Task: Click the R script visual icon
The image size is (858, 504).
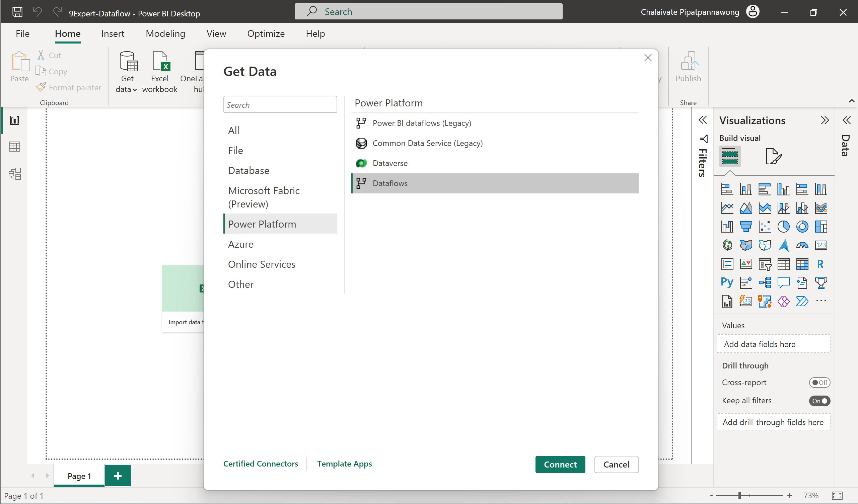Action: click(x=819, y=264)
